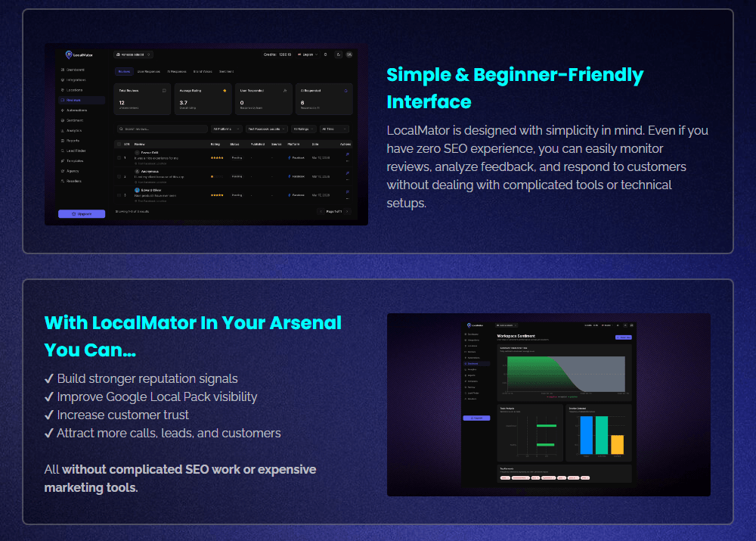This screenshot has width=756, height=541.
Task: Click the reply action icon on Favour Odili's review
Action: [x=347, y=154]
